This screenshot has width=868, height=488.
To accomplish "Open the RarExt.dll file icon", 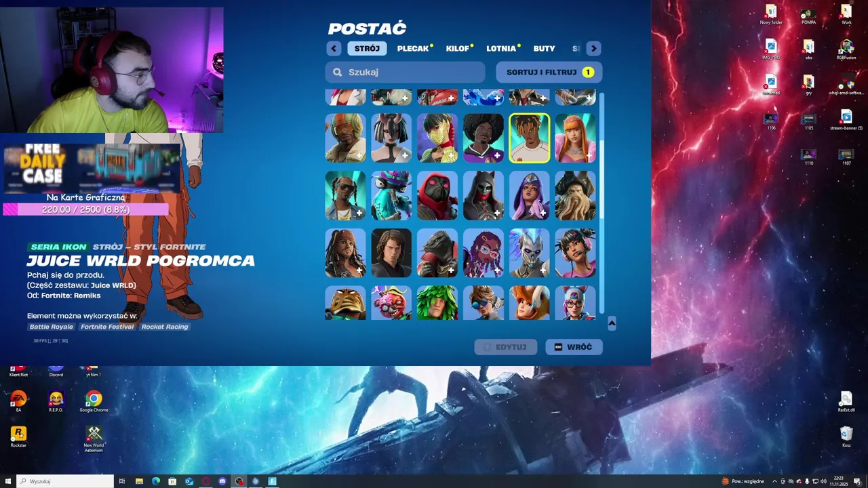I will coord(846,402).
